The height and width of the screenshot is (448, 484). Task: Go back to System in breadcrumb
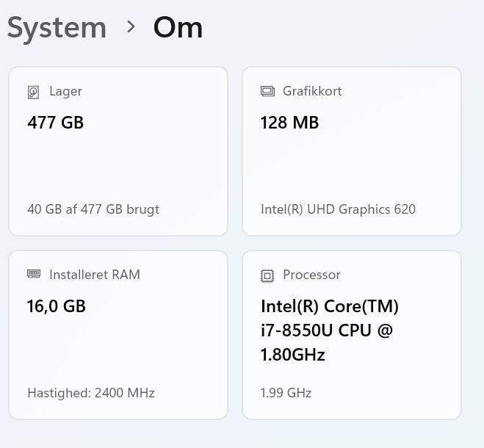coord(57,28)
